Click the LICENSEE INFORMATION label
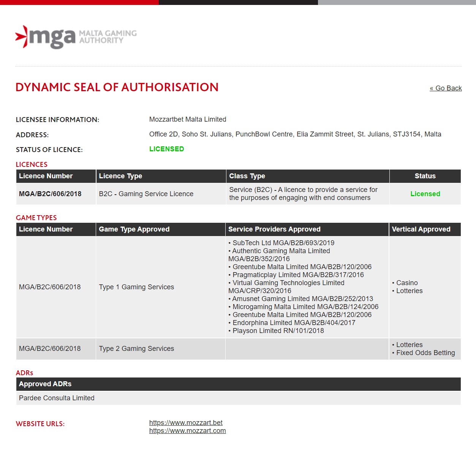The width and height of the screenshot is (476, 452). [x=57, y=120]
